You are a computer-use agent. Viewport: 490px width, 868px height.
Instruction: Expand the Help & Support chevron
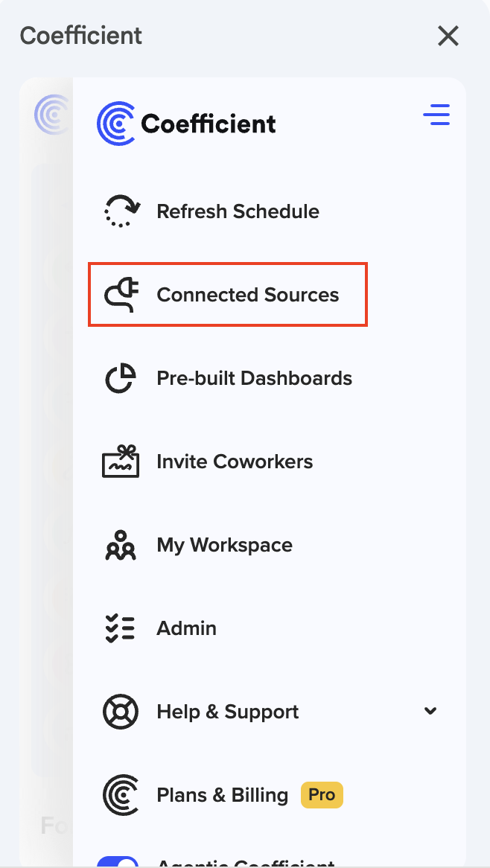(430, 711)
